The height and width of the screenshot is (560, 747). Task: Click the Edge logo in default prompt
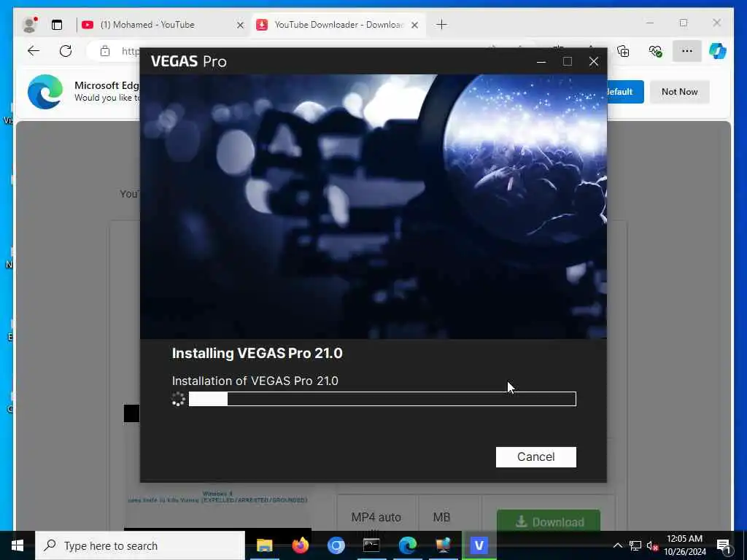[x=44, y=91]
